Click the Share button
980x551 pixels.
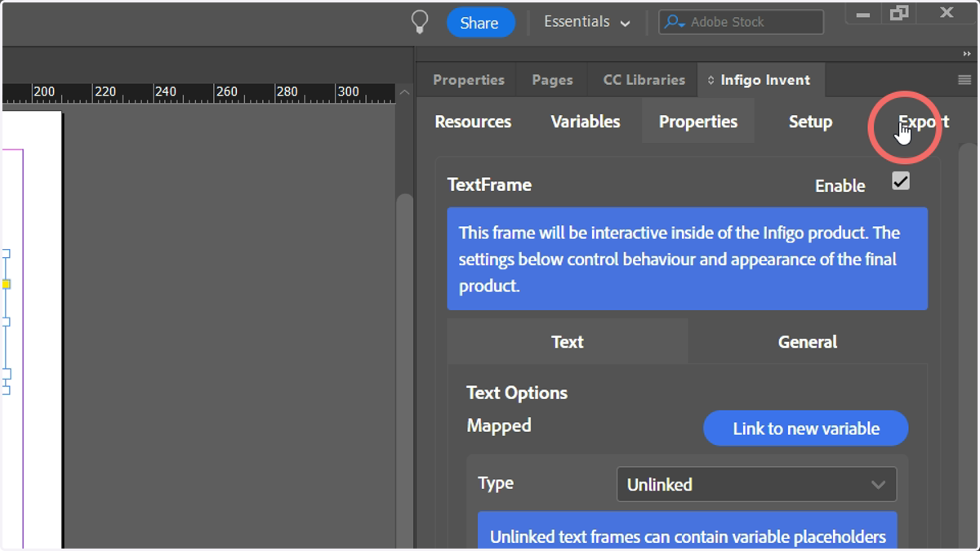pos(480,23)
